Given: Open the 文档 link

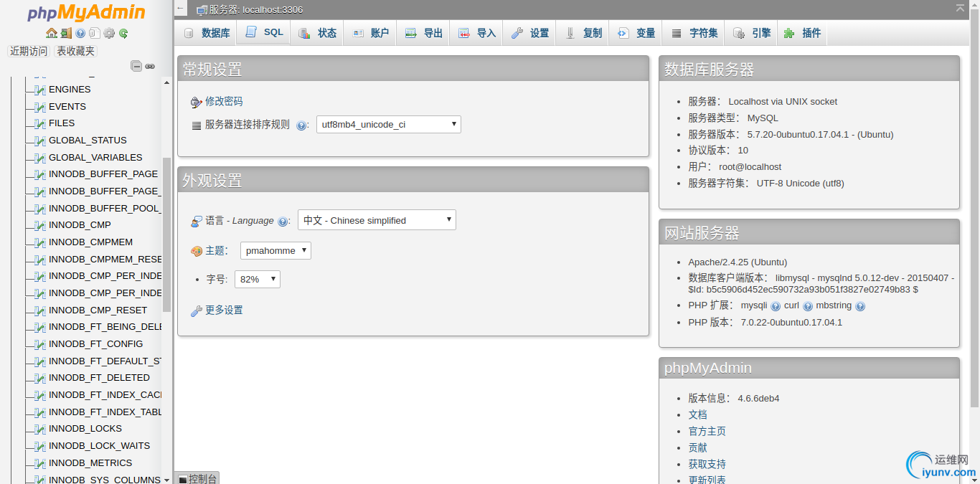Looking at the screenshot, I should pos(697,415).
